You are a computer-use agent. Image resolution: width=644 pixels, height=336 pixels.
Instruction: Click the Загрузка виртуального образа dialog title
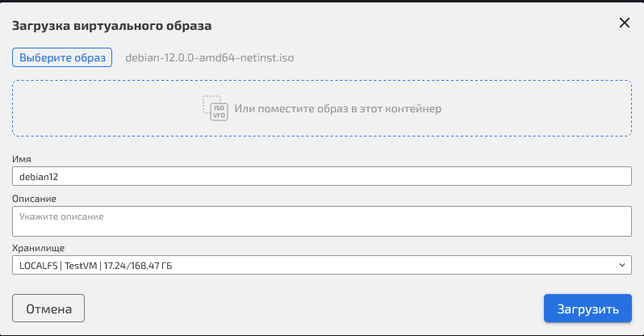pos(111,26)
